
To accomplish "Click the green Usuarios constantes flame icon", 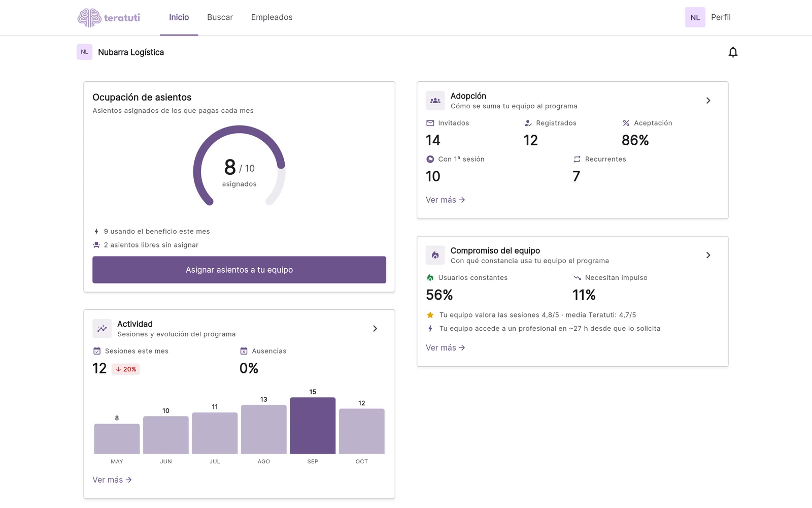I will point(430,278).
